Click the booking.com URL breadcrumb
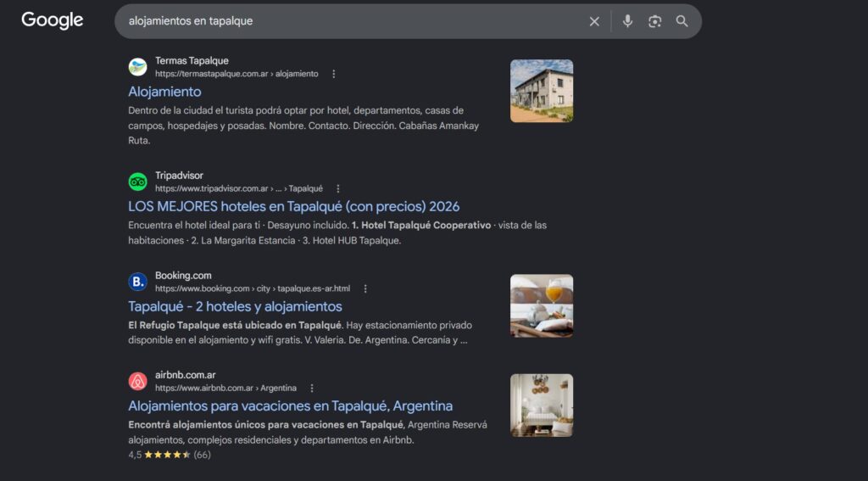This screenshot has height=481, width=868. tap(253, 288)
